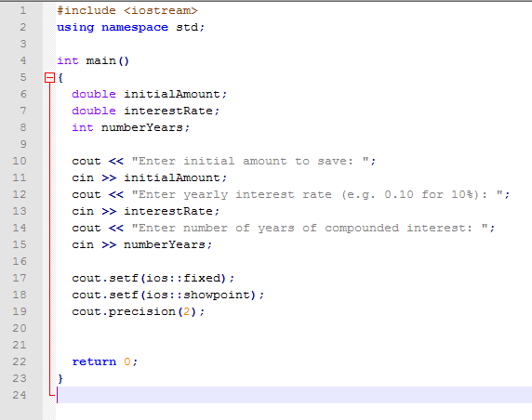The image size is (532, 420).
Task: Click on 'cin >> initialAmount;' statement
Action: [149, 177]
